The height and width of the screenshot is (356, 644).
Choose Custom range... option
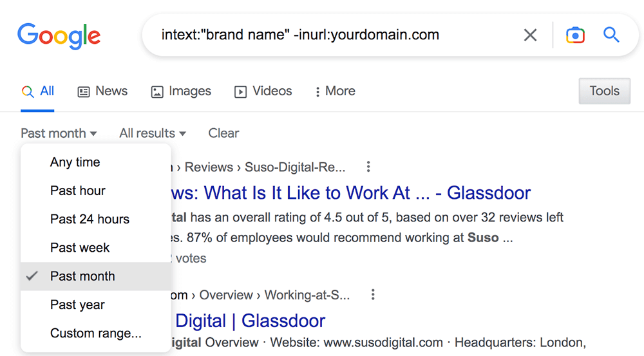coord(96,333)
